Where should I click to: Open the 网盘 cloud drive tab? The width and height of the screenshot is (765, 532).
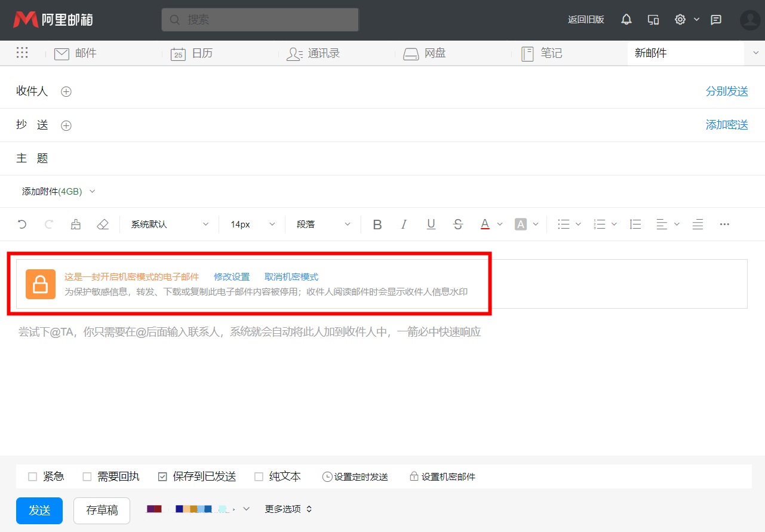click(x=425, y=53)
